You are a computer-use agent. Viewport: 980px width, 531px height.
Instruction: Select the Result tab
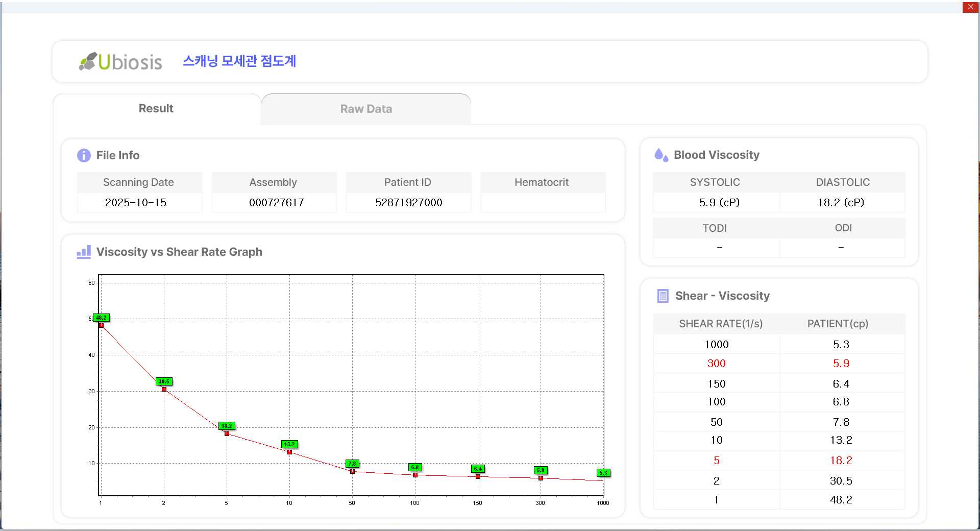point(156,109)
